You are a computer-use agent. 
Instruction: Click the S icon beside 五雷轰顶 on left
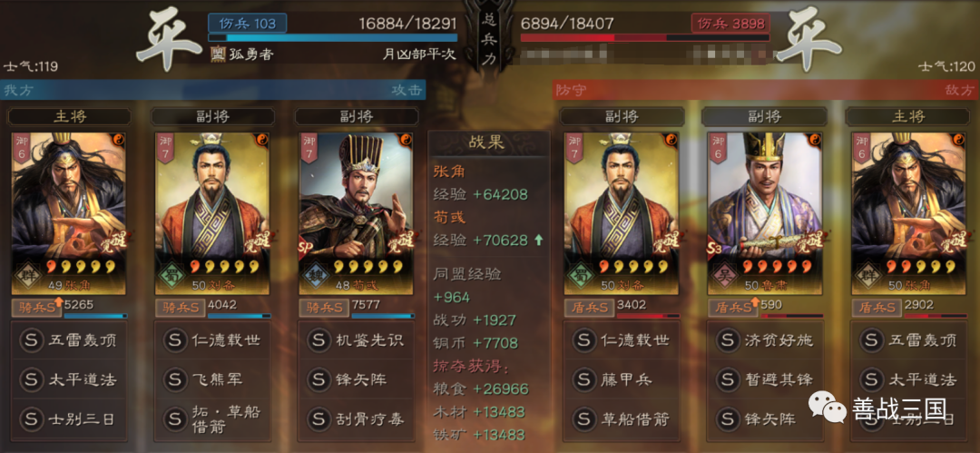(31, 340)
